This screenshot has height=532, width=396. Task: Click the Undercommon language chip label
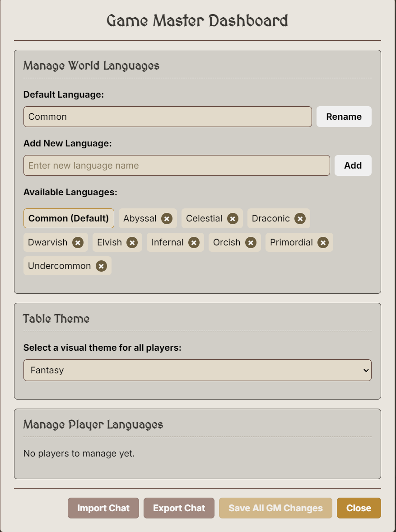[59, 266]
